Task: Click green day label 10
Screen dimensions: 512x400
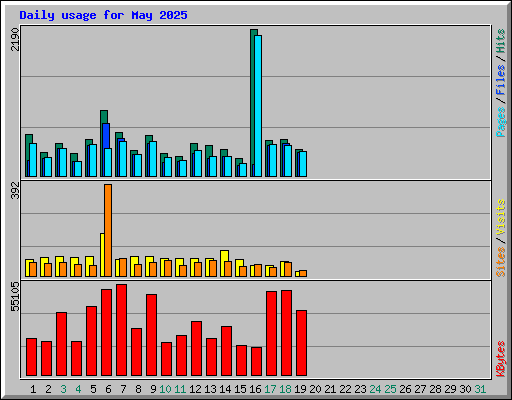Action: 165,389
